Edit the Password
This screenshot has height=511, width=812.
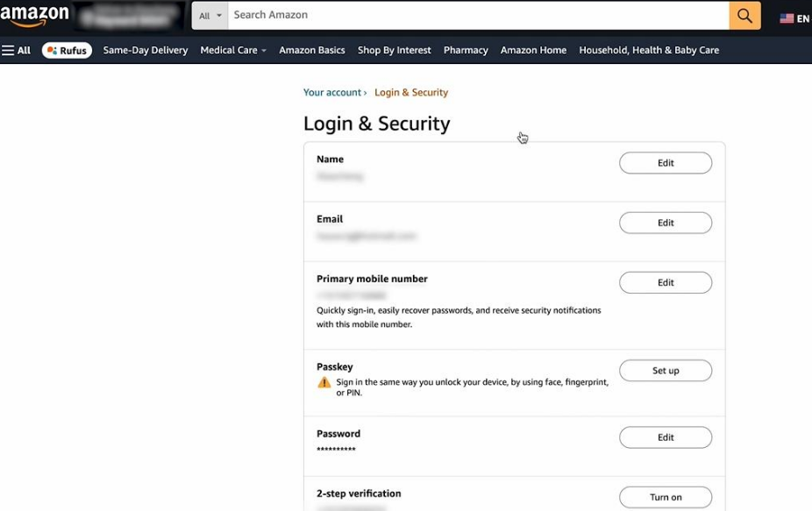click(666, 437)
